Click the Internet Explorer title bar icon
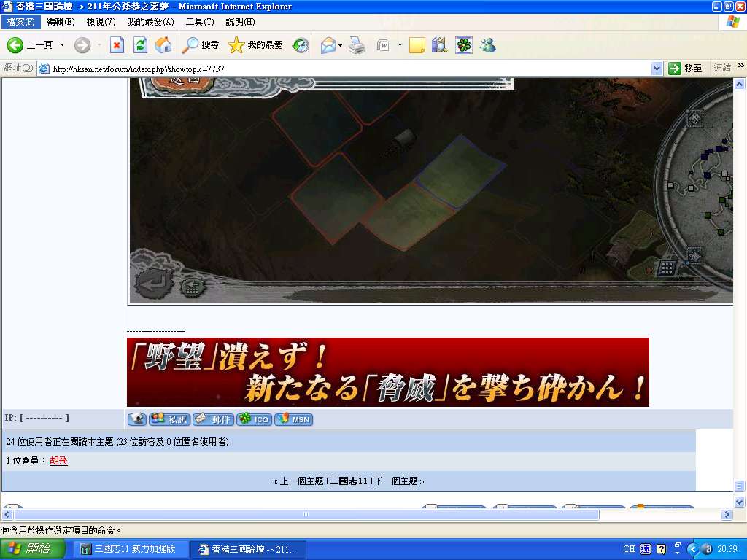The image size is (747, 560). (7, 7)
